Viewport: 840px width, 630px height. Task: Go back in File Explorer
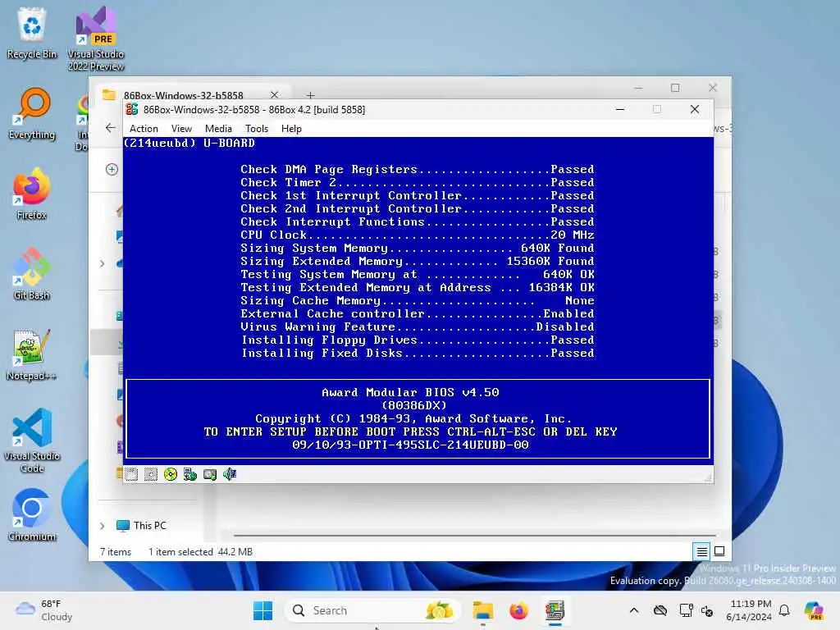tap(111, 128)
